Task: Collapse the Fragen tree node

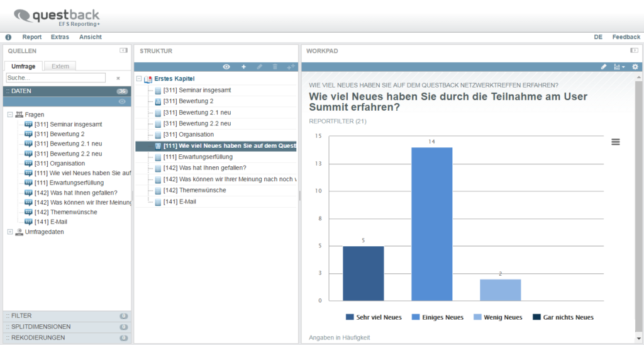Action: click(x=10, y=115)
